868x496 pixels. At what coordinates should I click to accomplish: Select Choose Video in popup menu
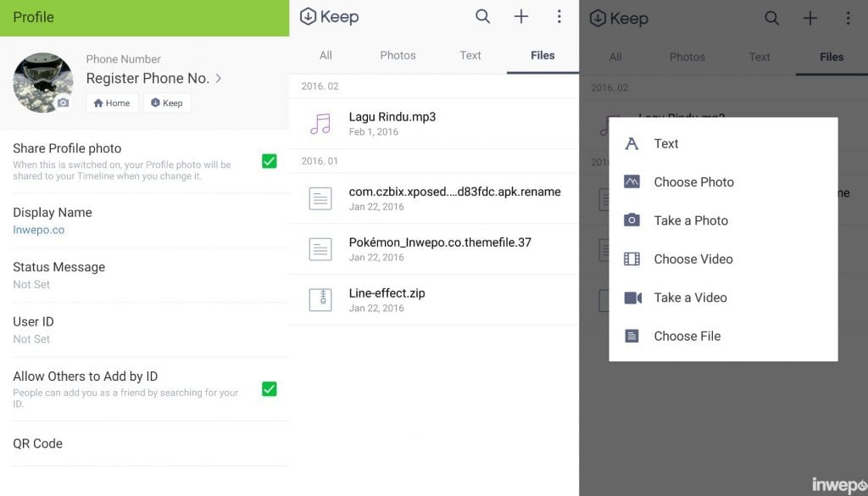(x=723, y=259)
